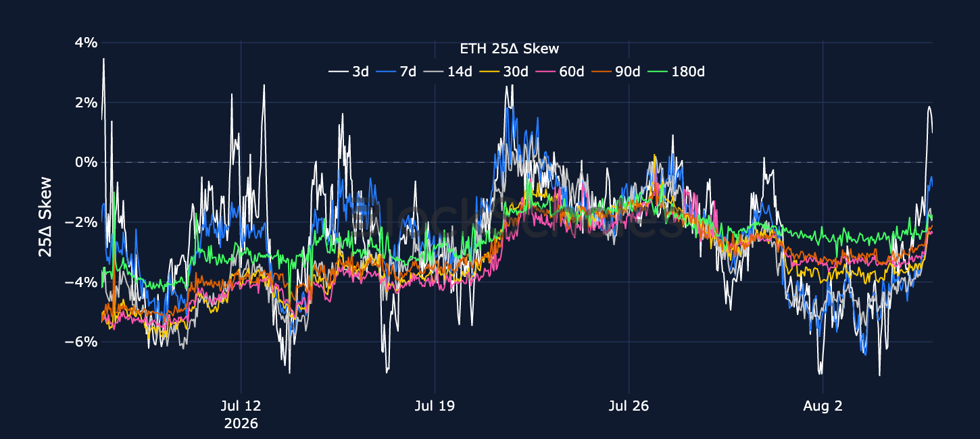Toggle the 60d legend entry
The width and height of the screenshot is (980, 439).
tap(560, 71)
